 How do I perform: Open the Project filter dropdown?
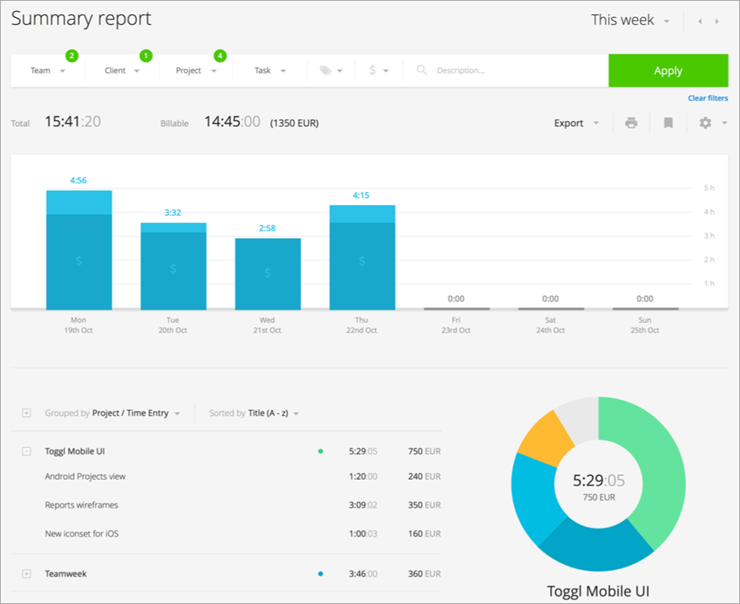point(196,70)
